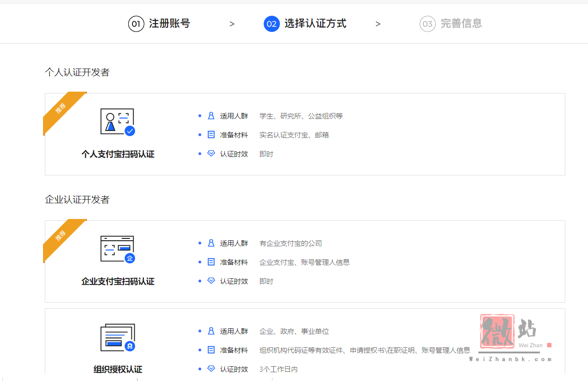Go to 完善信息 step
The width and height of the screenshot is (588, 381).
(x=461, y=24)
